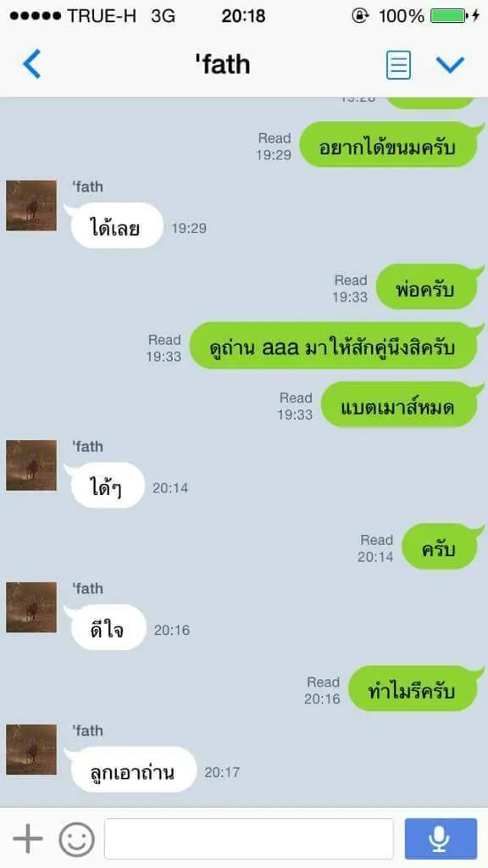
Task: Select the white bubble ลูกเอาถ่าน
Action: click(131, 771)
